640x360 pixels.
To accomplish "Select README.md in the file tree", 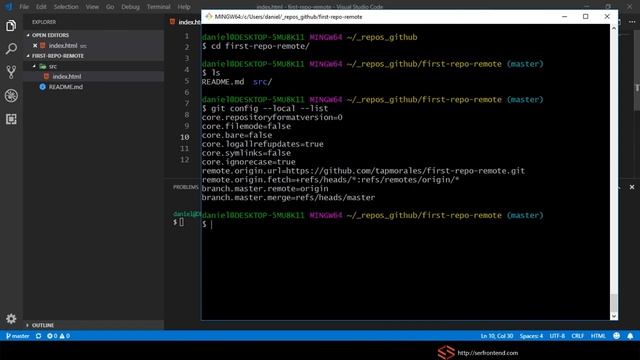I will click(x=66, y=87).
